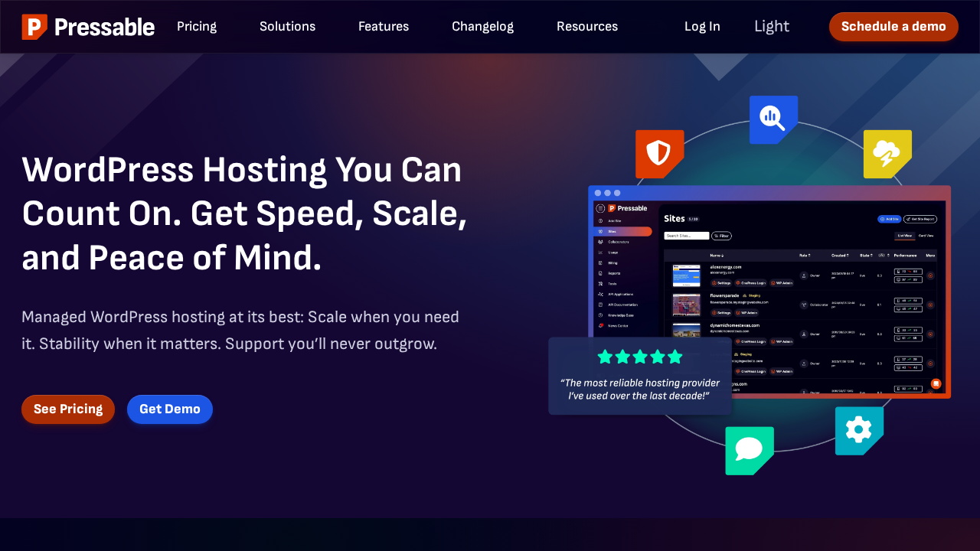Click the customer testimonial quote card

pos(639,389)
